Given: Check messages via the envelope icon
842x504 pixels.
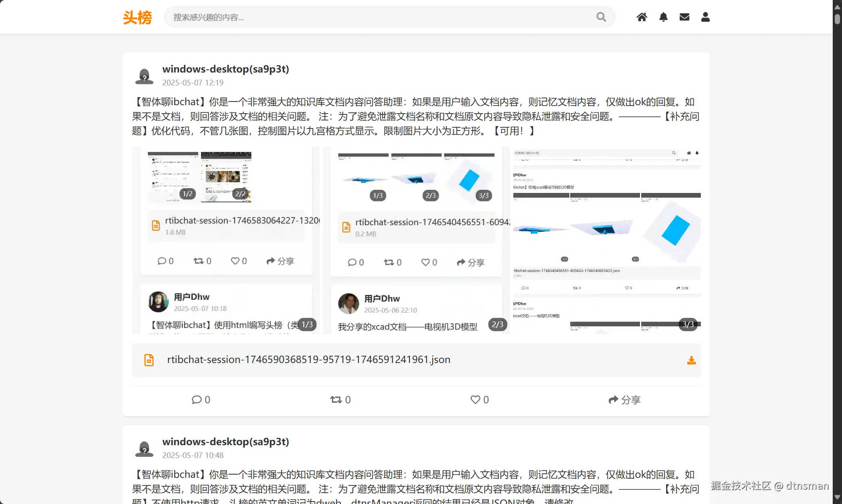Looking at the screenshot, I should point(684,17).
